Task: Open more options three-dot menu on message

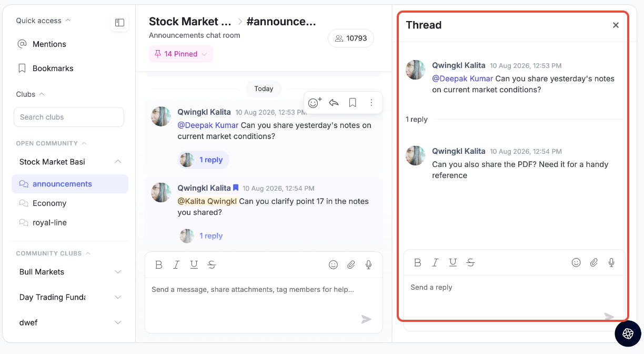Action: pos(371,103)
